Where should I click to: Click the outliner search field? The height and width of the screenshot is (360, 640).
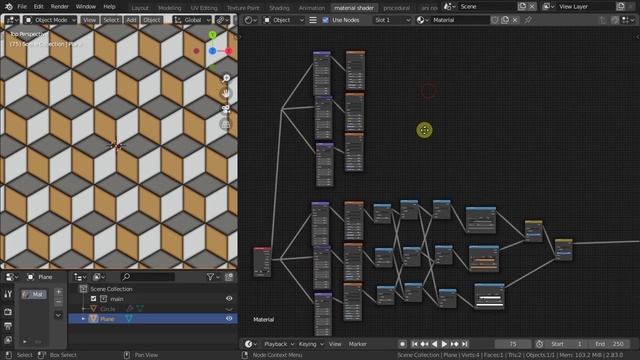(148, 277)
